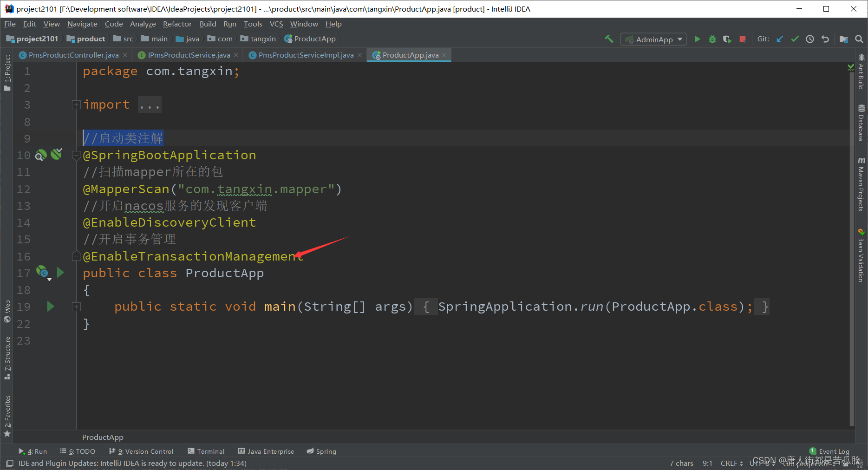Click the folded import ellipsis placeholder
The height and width of the screenshot is (470, 868).
pyautogui.click(x=150, y=105)
